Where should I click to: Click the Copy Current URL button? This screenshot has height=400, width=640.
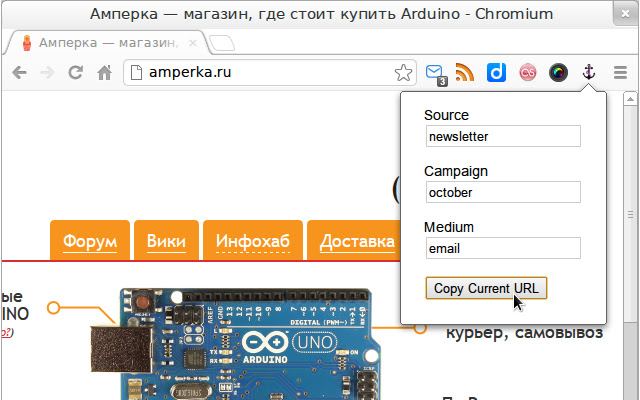486,288
